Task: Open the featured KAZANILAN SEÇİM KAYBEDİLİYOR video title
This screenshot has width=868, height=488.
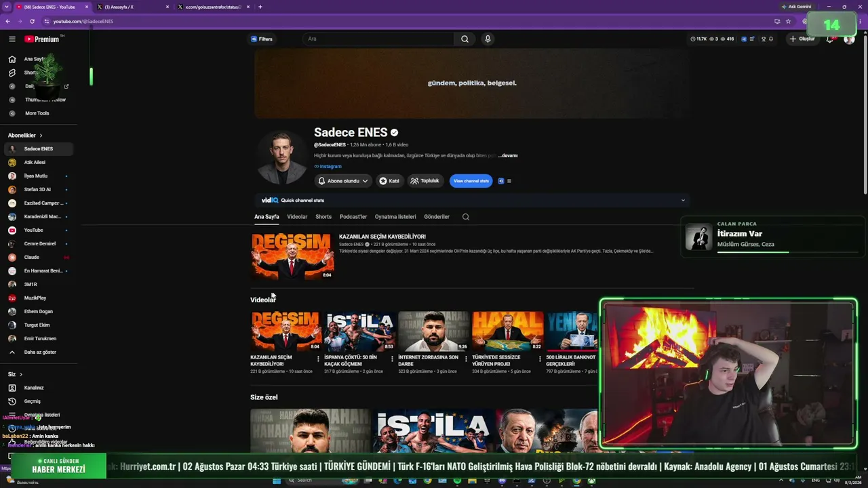Action: pos(382,237)
